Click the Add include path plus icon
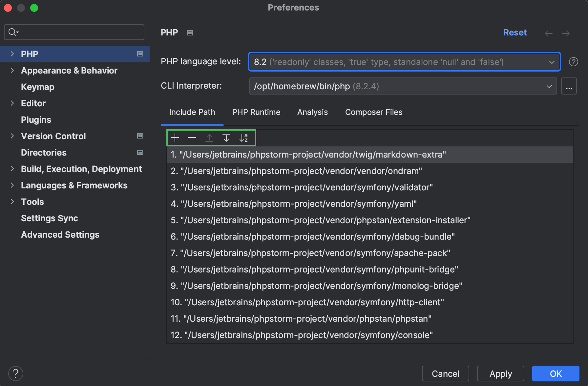The height and width of the screenshot is (386, 588). (x=175, y=138)
